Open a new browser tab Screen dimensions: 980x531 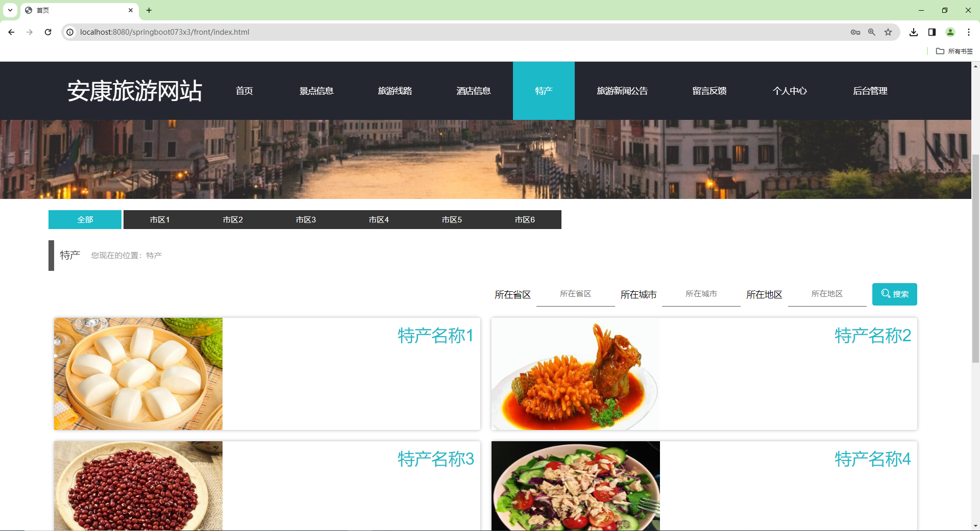coord(149,10)
